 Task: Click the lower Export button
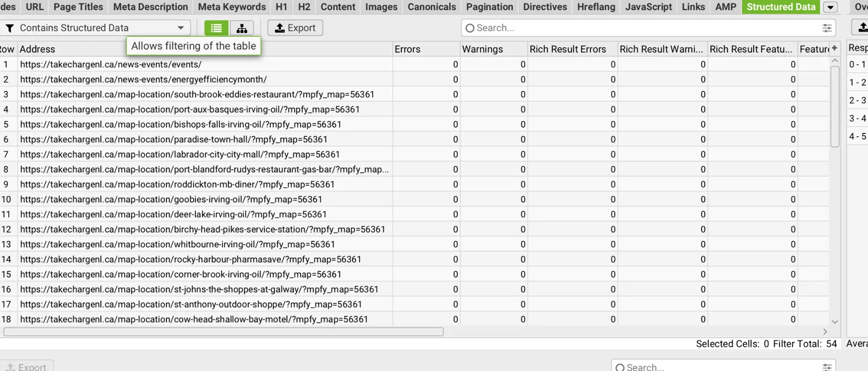click(x=27, y=366)
